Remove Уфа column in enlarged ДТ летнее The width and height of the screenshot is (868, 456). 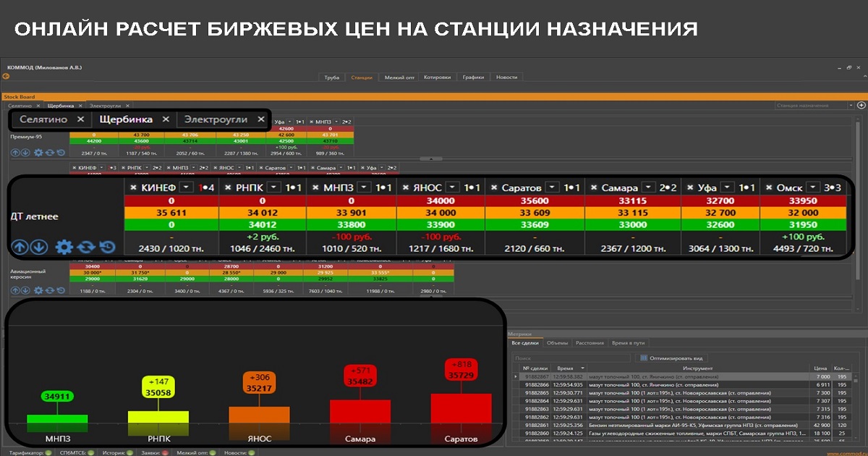pos(690,187)
